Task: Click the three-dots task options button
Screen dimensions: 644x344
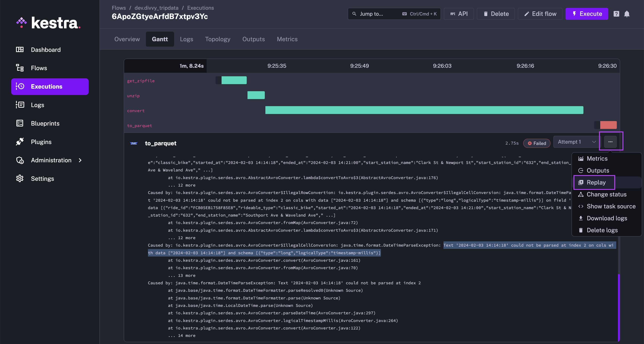Action: 610,142
